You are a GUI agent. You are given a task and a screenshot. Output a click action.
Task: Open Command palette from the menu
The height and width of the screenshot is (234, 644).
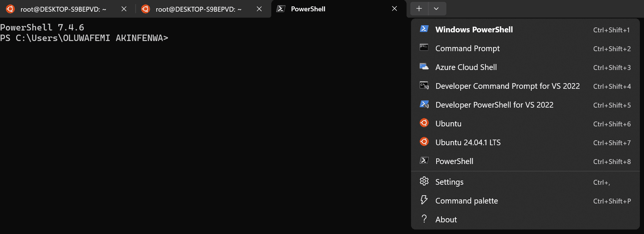[x=466, y=201]
